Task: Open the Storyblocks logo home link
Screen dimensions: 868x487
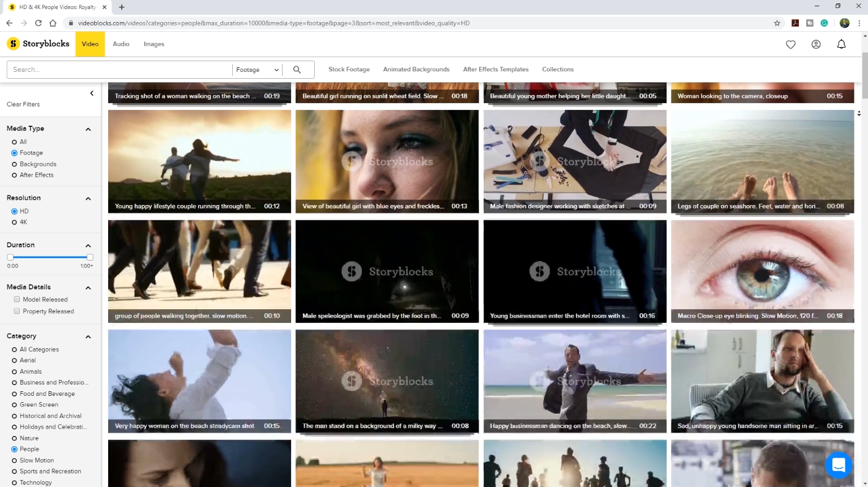Action: click(38, 44)
